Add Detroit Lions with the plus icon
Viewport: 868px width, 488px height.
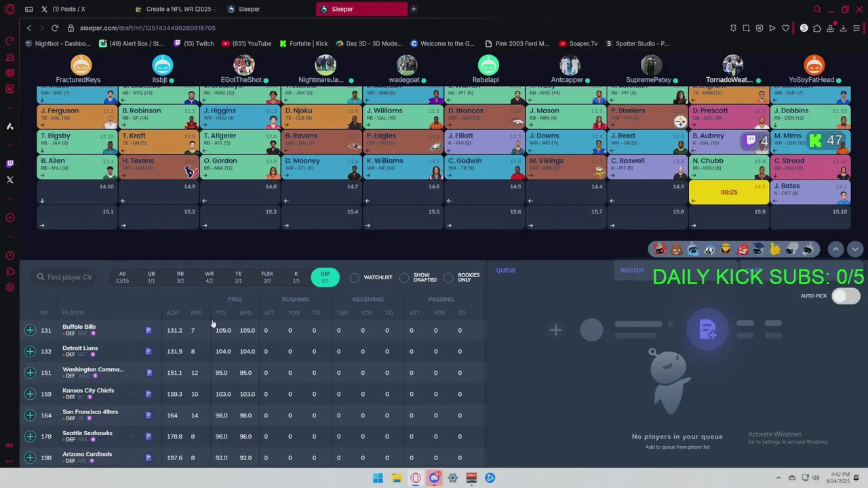point(30,351)
